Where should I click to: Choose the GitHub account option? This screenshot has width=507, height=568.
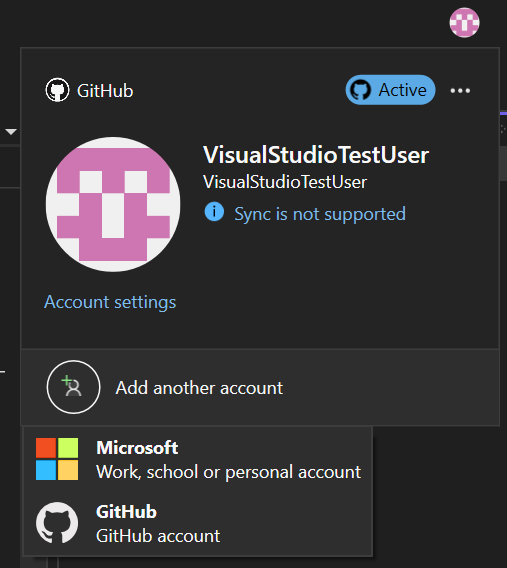coord(198,523)
